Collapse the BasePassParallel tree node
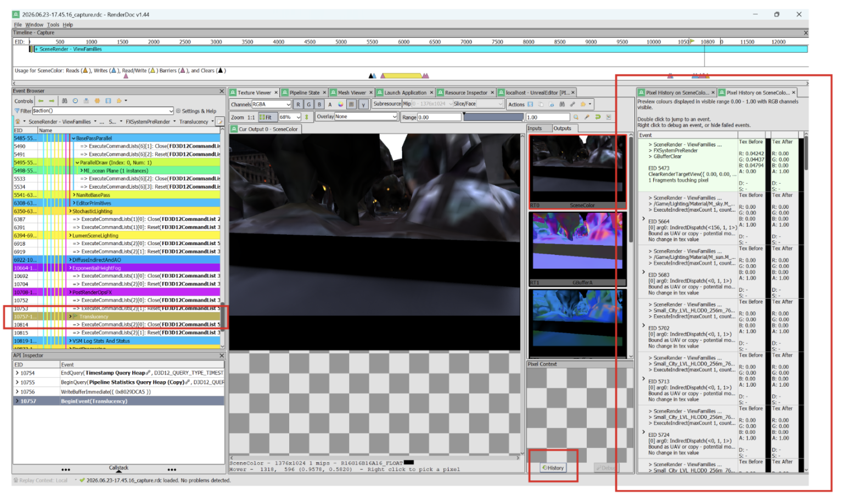 (74, 138)
